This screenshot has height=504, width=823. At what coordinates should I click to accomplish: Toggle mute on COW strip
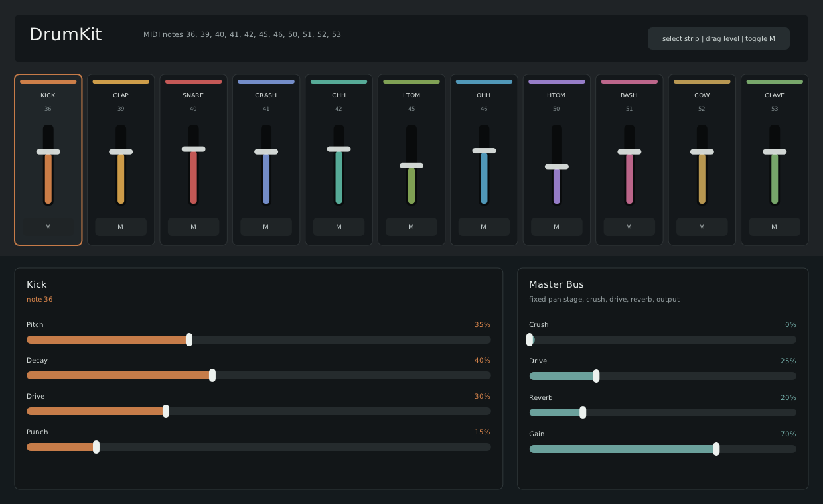(702, 227)
